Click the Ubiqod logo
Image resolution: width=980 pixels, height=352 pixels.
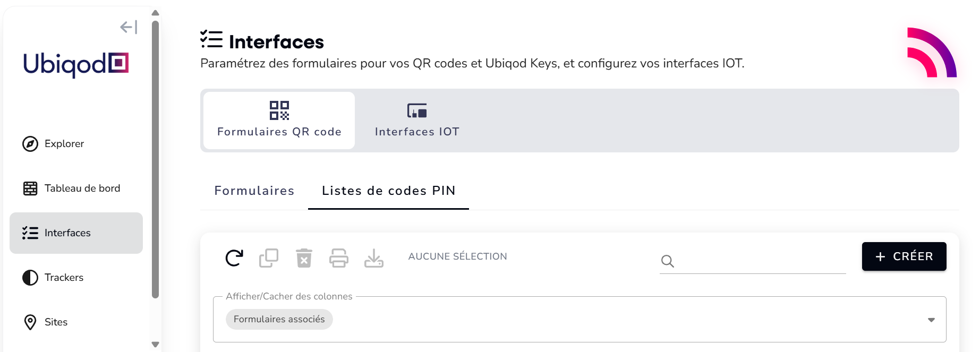coord(76,64)
